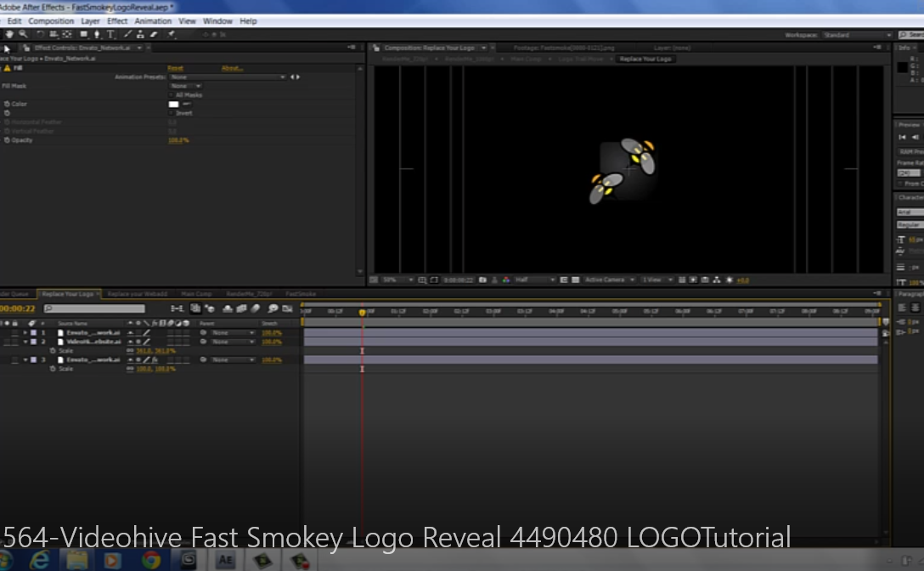Screen dimensions: 924x571
Task: Toggle Hide Shy Layers switch in timeline
Action: tap(228, 308)
